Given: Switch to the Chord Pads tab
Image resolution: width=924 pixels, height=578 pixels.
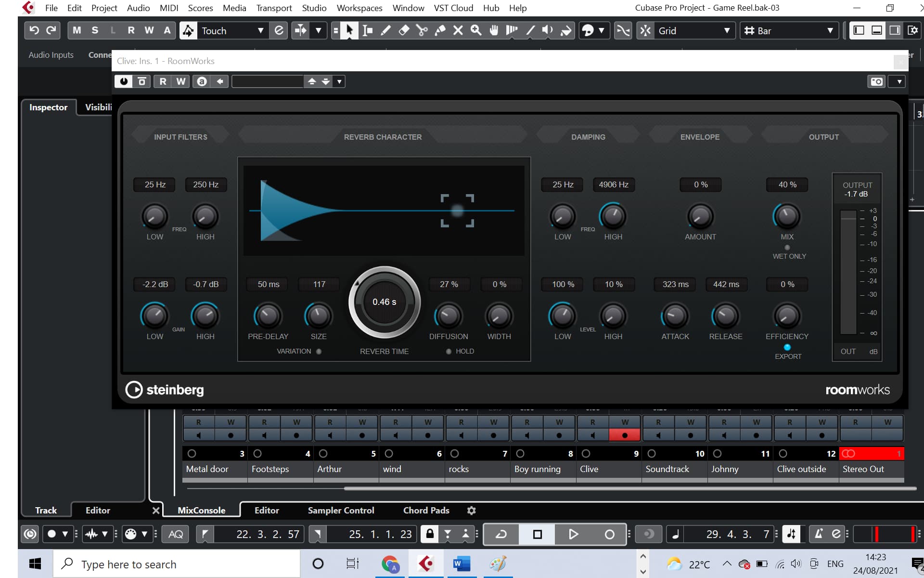Looking at the screenshot, I should click(425, 510).
